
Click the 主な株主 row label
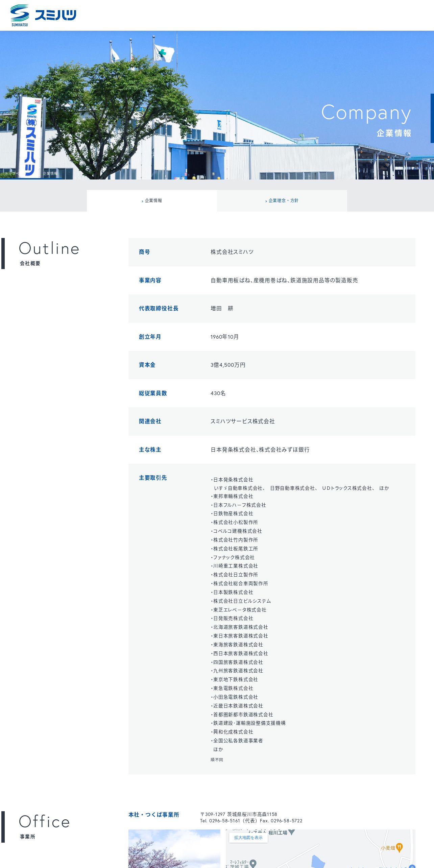pyautogui.click(x=150, y=450)
